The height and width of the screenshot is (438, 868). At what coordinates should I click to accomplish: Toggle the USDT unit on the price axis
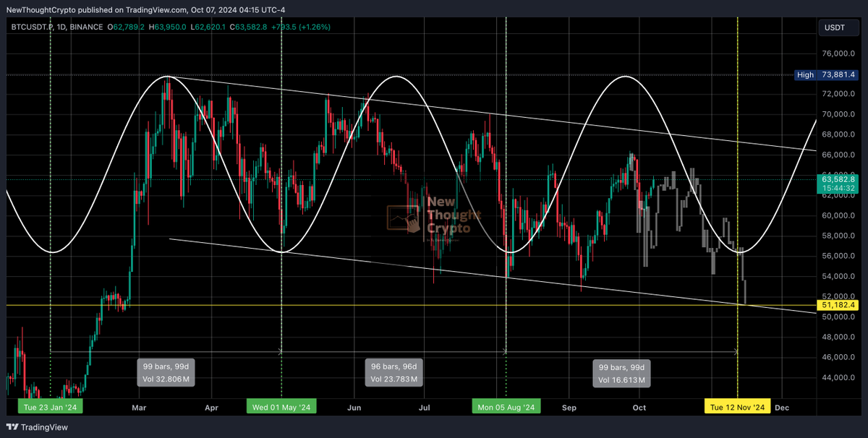coord(838,27)
